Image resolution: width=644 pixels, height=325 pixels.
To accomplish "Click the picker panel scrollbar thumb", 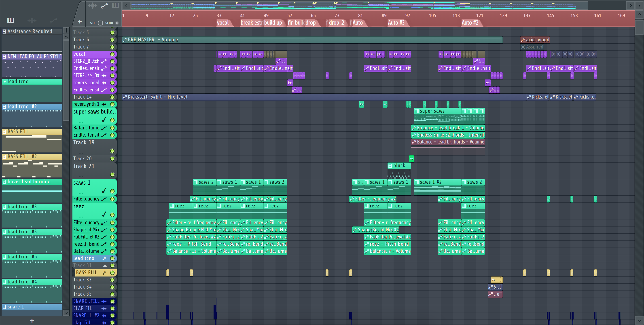I will click(x=66, y=80).
